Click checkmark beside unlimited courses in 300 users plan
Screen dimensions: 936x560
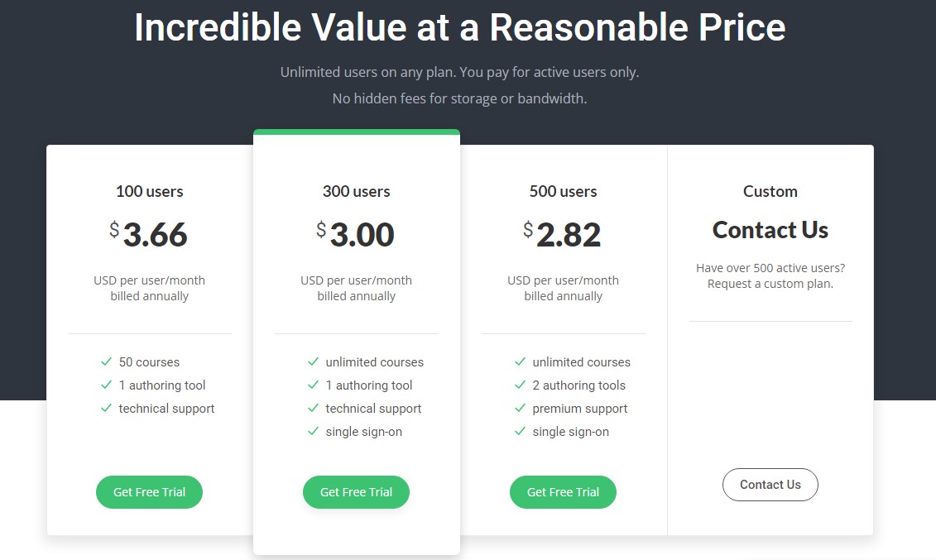[313, 361]
